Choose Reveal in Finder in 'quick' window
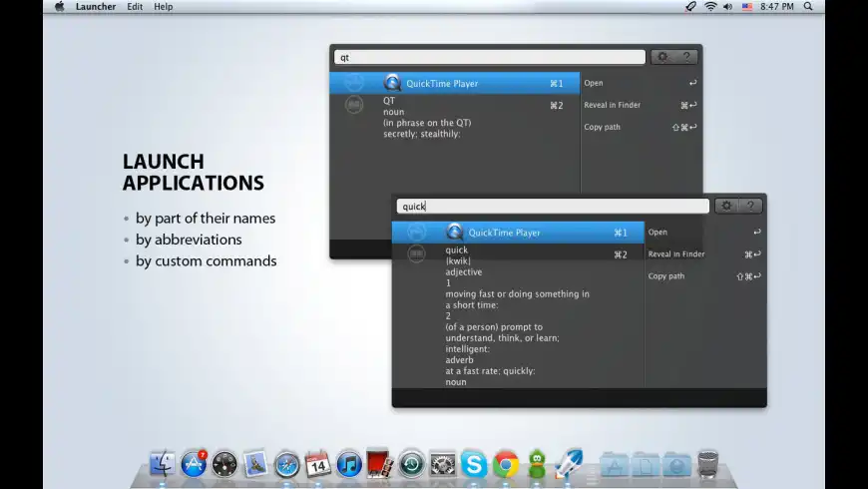Image resolution: width=868 pixels, height=489 pixels. [x=704, y=254]
